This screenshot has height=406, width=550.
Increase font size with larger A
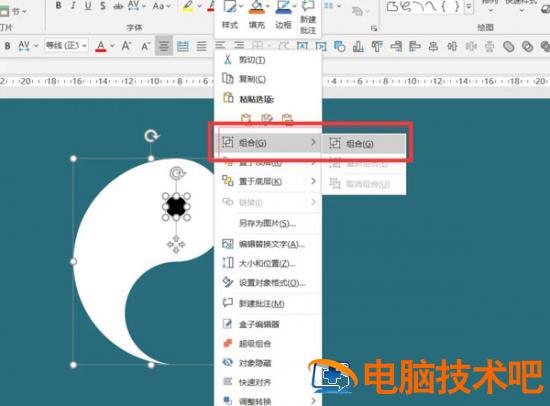click(126, 46)
